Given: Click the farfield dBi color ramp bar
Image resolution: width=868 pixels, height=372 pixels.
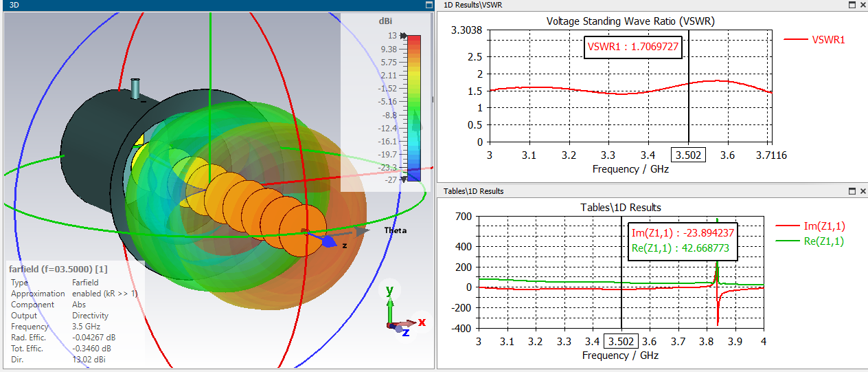Looking at the screenshot, I should tap(414, 108).
